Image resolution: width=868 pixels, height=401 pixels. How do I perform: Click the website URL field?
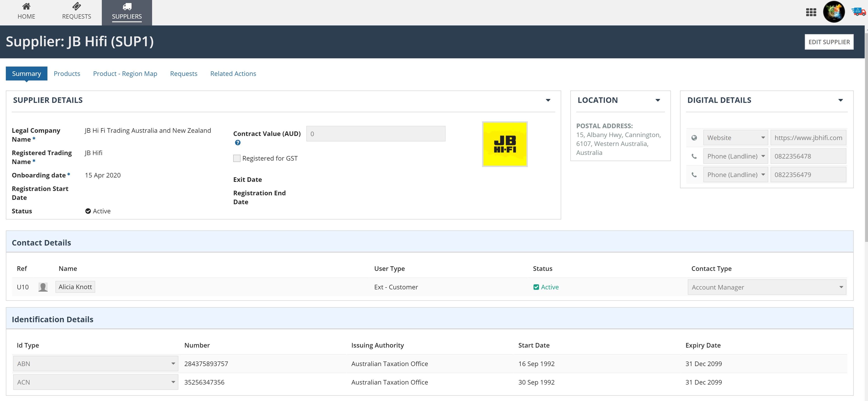click(x=808, y=138)
